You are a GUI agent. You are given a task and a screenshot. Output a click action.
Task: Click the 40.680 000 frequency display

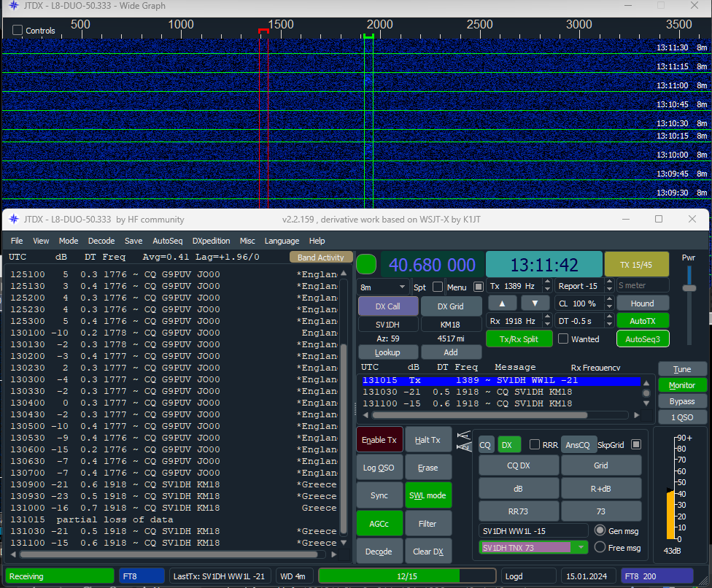point(432,264)
